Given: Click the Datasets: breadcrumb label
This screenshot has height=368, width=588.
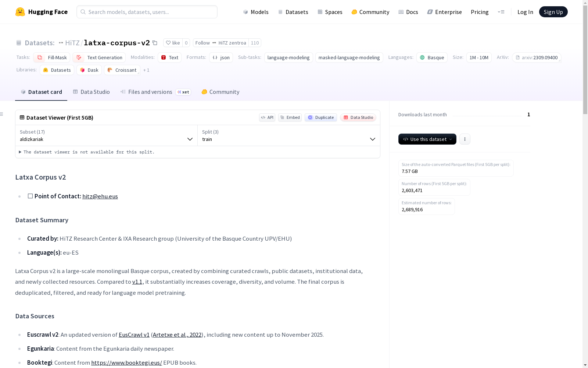Looking at the screenshot, I should (40, 43).
